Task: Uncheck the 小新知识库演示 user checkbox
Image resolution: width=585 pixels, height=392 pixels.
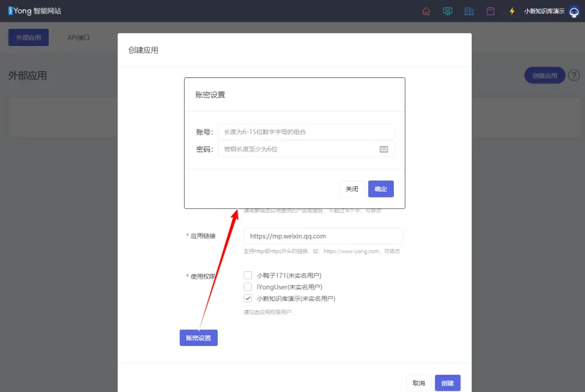Action: 248,298
